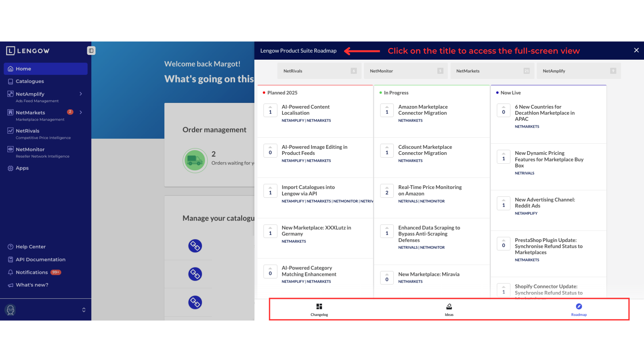Open the Cdiscount Marketplace Connector Migration card
The image size is (644, 362).
click(425, 150)
